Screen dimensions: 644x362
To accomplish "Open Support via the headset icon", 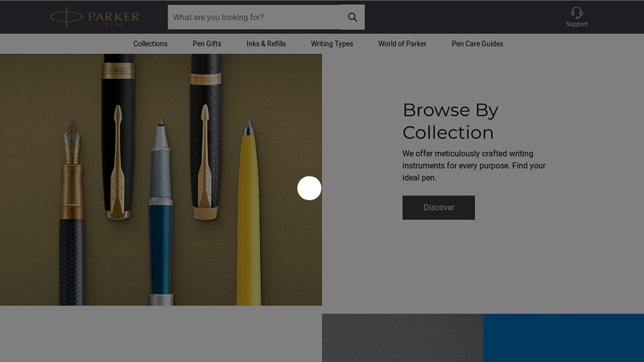I will tap(576, 14).
